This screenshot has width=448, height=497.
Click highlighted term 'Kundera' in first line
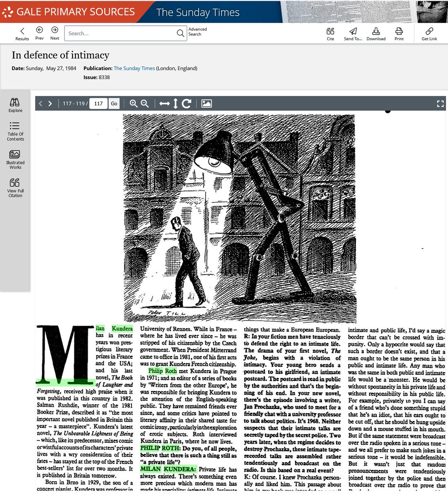(x=122, y=328)
